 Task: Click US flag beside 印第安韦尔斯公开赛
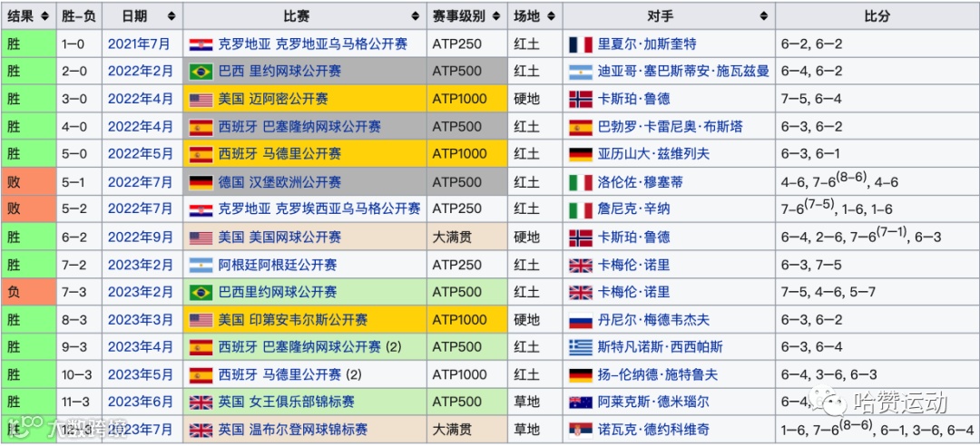point(201,320)
